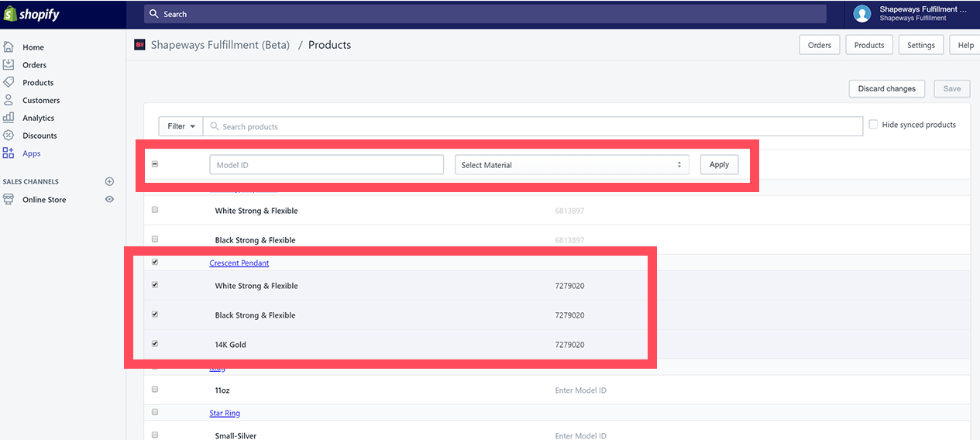The image size is (980, 440).
Task: Click magnifier icon in Search products field
Action: tap(215, 126)
